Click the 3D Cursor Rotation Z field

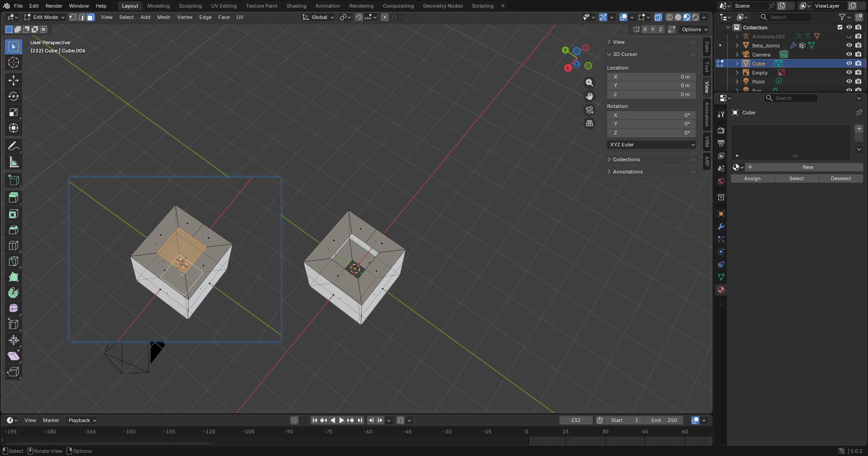651,133
